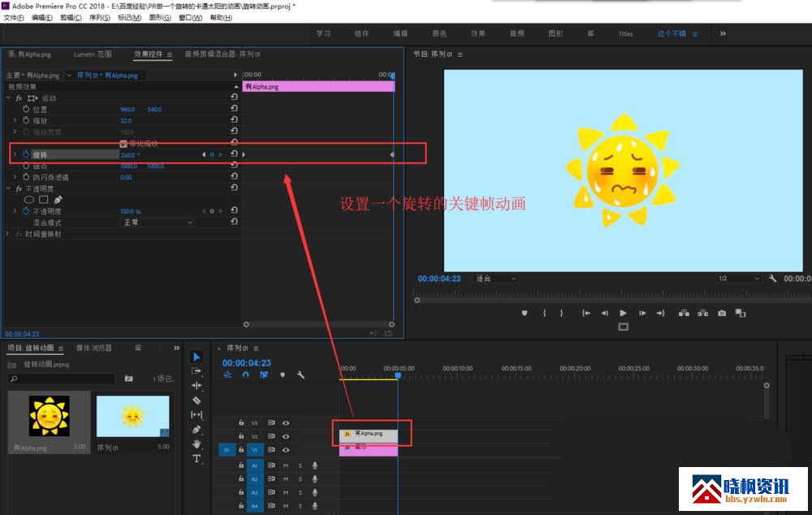Collapse the 运动 effect group
Image resolution: width=812 pixels, height=515 pixels.
[8, 97]
